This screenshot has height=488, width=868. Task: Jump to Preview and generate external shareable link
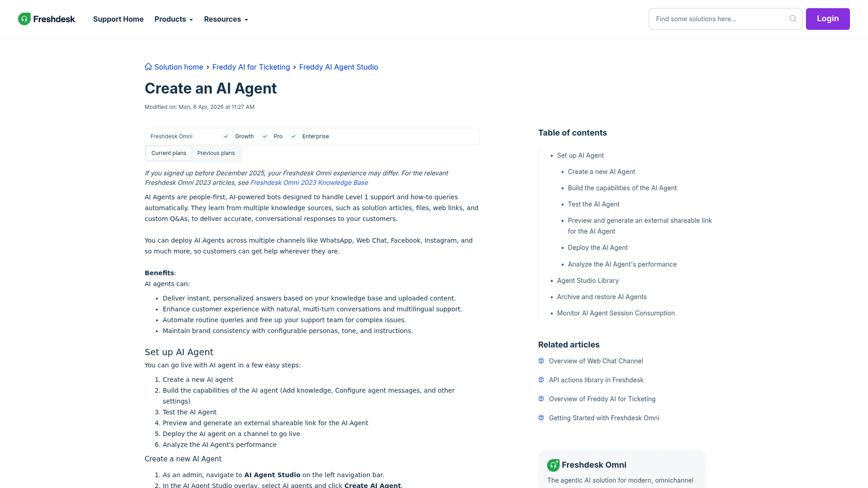[x=640, y=226]
